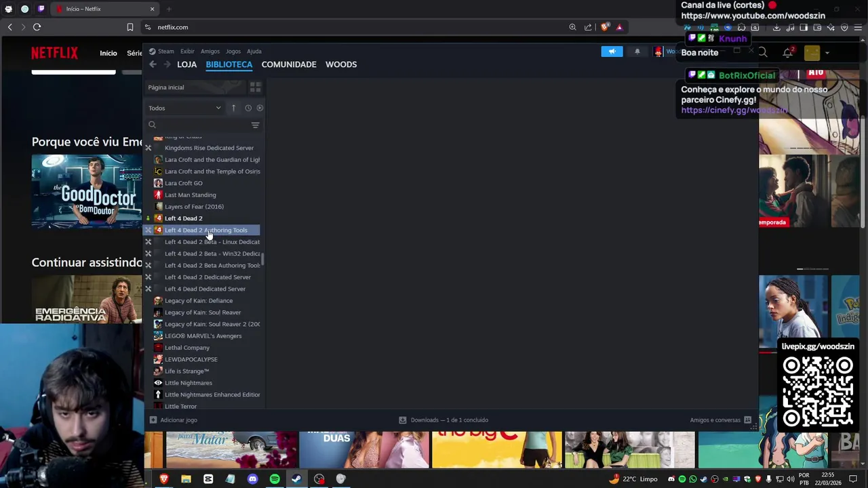Open Discord from Windows taskbar
This screenshot has width=868, height=488.
(252, 479)
